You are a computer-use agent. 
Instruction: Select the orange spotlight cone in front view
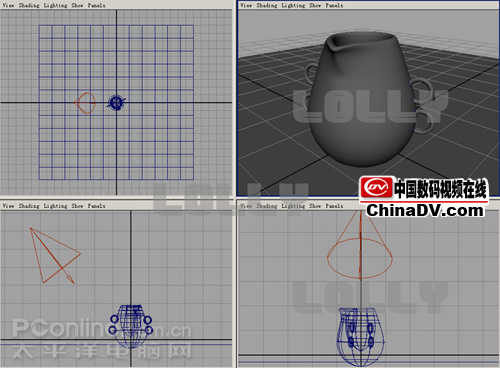55,256
